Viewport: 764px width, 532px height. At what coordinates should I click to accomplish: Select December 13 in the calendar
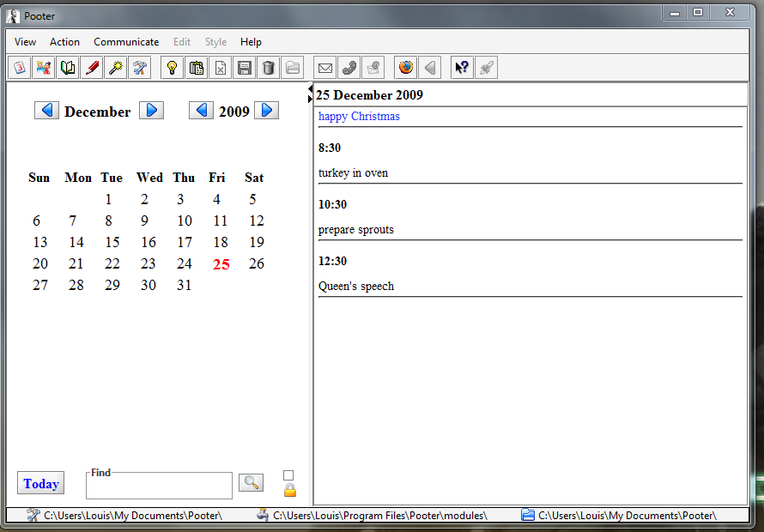(40, 242)
